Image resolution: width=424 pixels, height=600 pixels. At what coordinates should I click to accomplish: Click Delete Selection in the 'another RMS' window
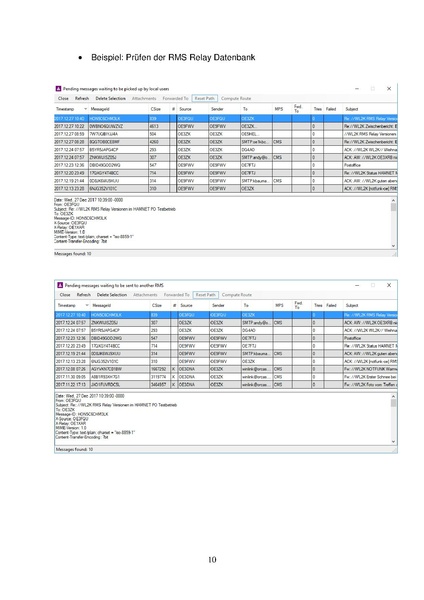112,295
